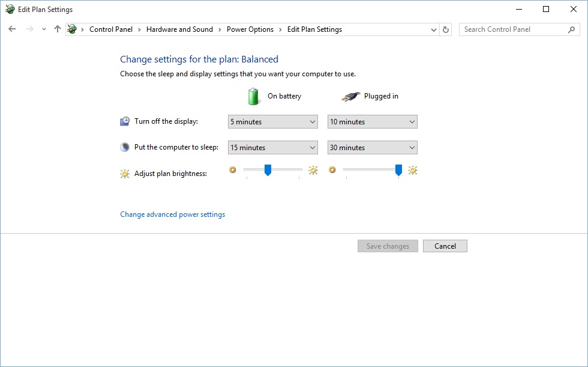Click dim icon left of plugged in brightness slider
Viewport: 588px width, 367px height.
point(332,170)
